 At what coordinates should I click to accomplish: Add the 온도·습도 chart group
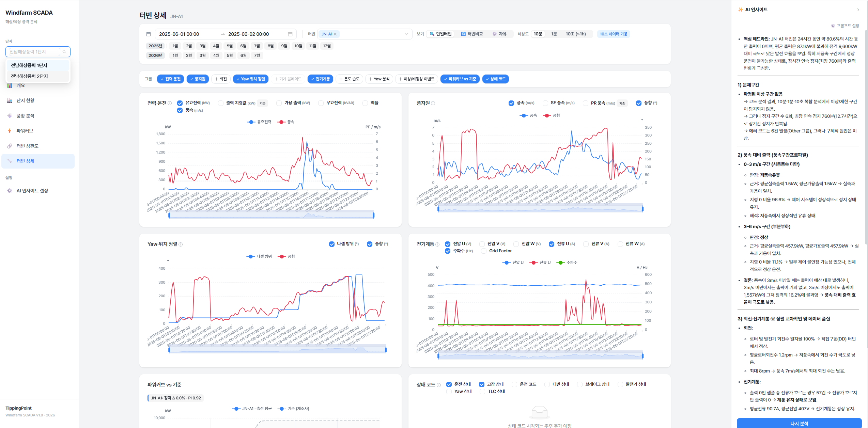pyautogui.click(x=349, y=79)
